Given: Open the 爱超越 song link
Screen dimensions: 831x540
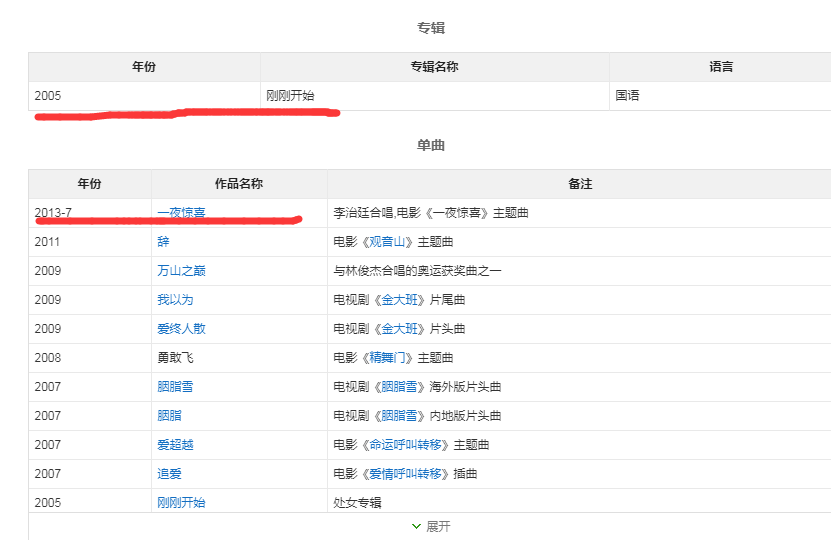Looking at the screenshot, I should point(175,445).
